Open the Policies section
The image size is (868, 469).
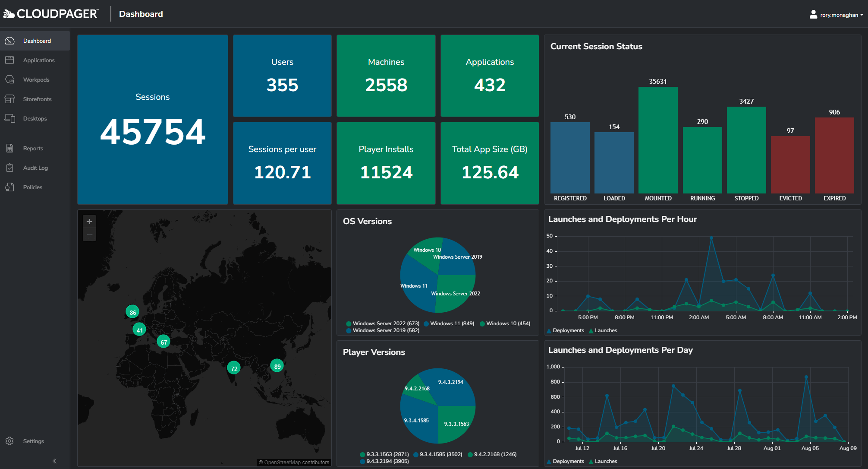(x=35, y=187)
